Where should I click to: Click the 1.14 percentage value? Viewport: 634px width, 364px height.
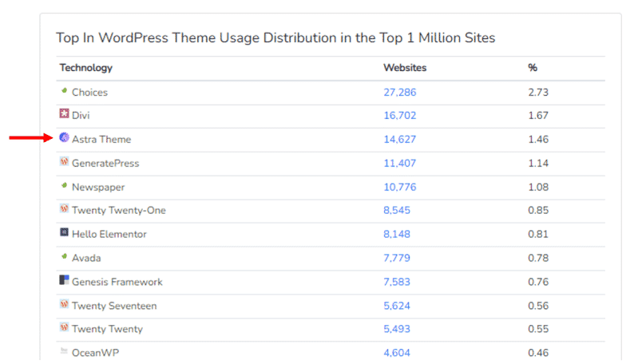(538, 163)
